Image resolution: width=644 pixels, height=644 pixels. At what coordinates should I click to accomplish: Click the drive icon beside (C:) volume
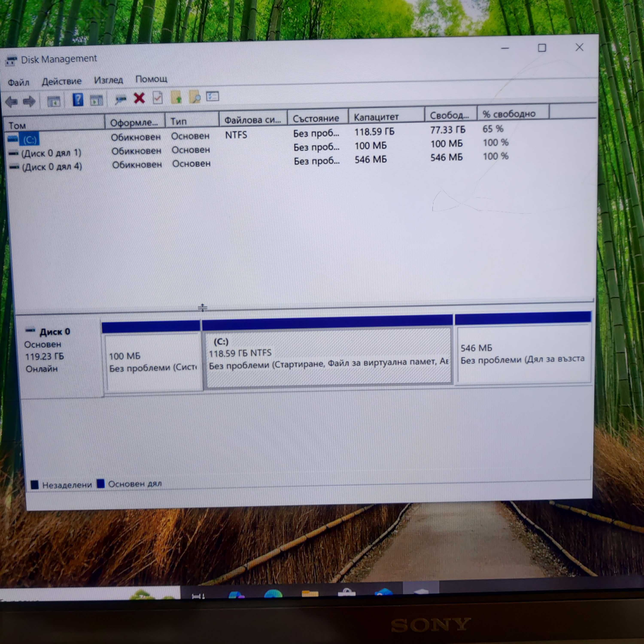[x=13, y=139]
